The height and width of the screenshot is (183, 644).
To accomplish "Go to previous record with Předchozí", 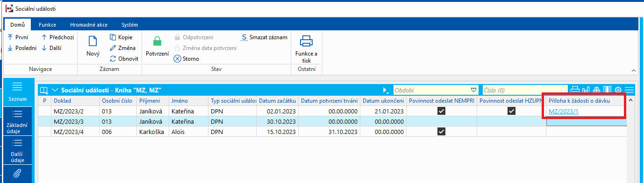I will click(x=58, y=37).
